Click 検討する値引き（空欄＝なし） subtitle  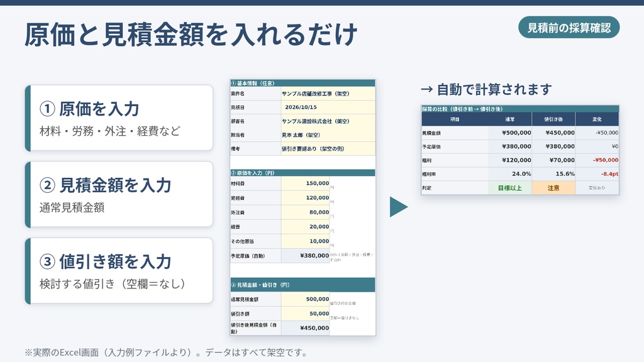pyautogui.click(x=113, y=284)
